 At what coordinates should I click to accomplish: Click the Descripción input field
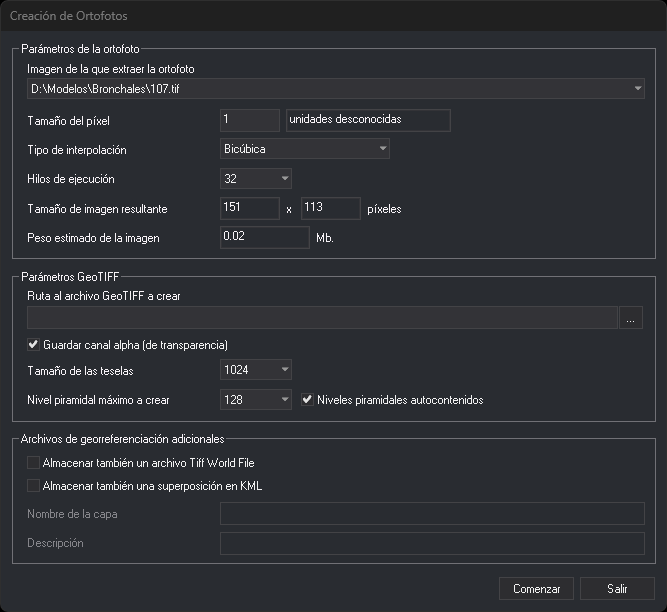(x=432, y=543)
